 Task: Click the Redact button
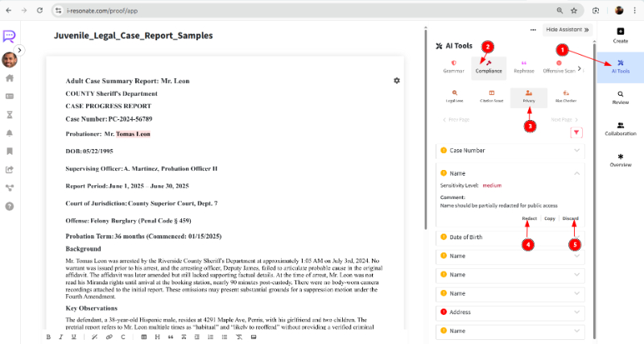pos(529,218)
